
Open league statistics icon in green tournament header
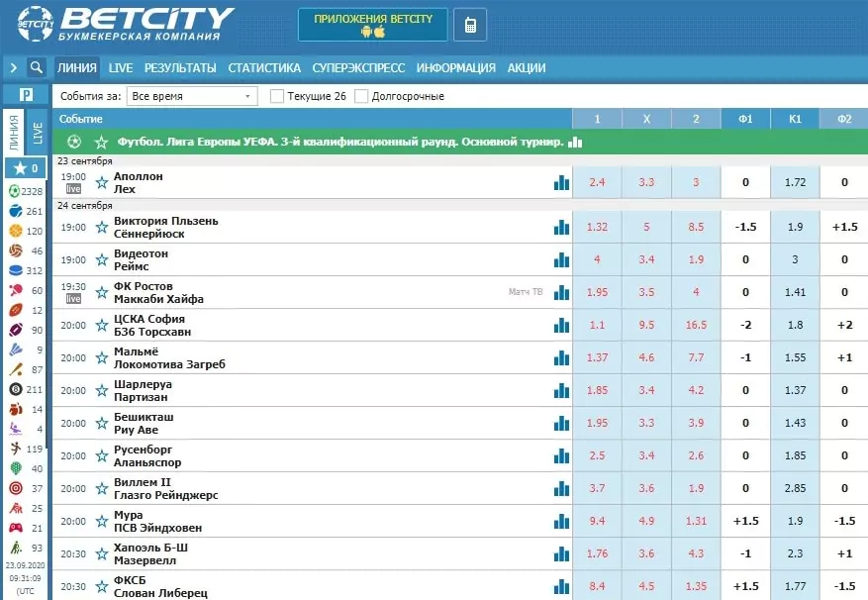tap(575, 142)
